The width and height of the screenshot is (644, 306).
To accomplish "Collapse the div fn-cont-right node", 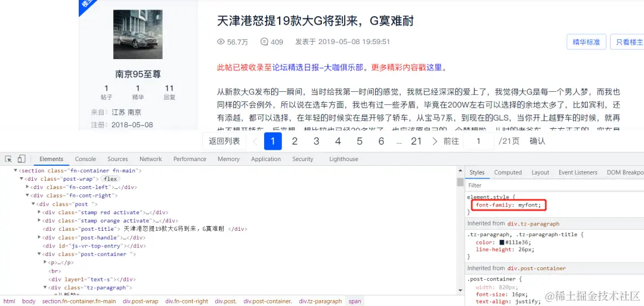I will pos(27,196).
